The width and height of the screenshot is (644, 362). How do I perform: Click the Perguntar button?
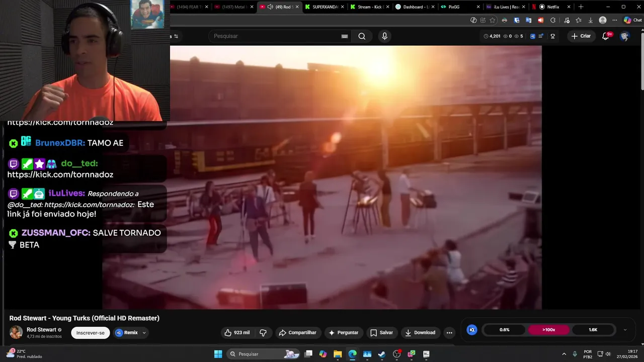point(343,332)
